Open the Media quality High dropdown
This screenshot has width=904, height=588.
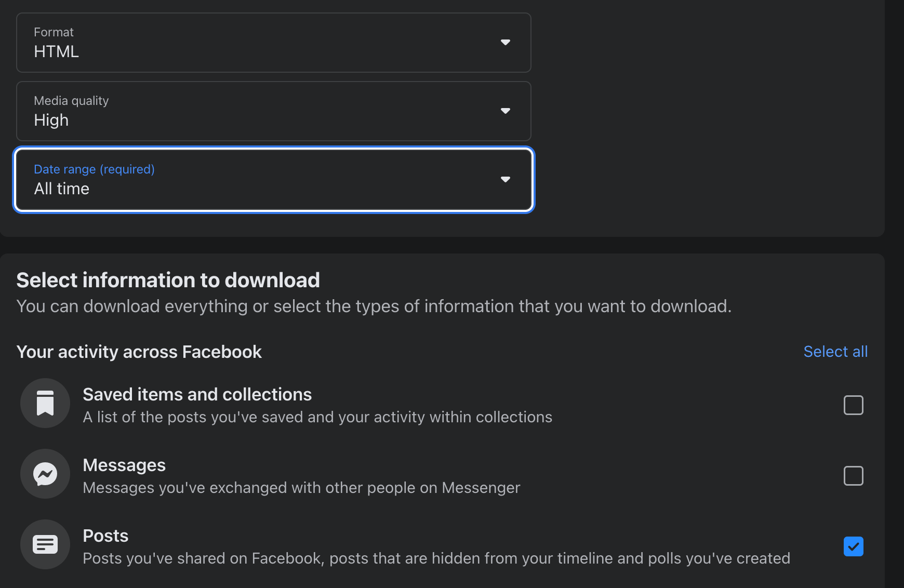pos(274,111)
